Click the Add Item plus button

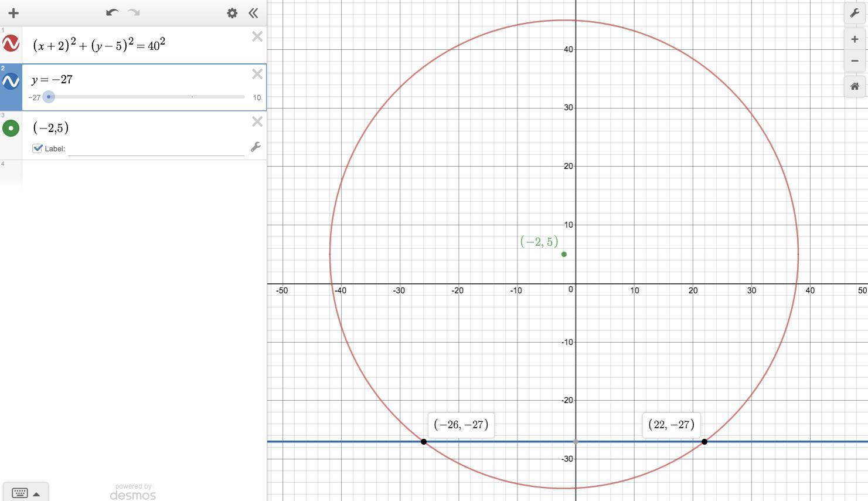click(x=13, y=13)
